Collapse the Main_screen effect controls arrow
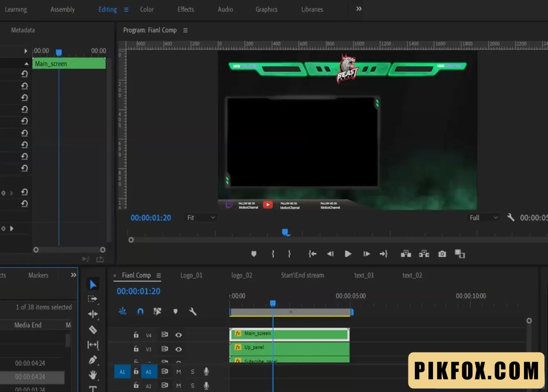This screenshot has width=548, height=392. click(x=26, y=64)
